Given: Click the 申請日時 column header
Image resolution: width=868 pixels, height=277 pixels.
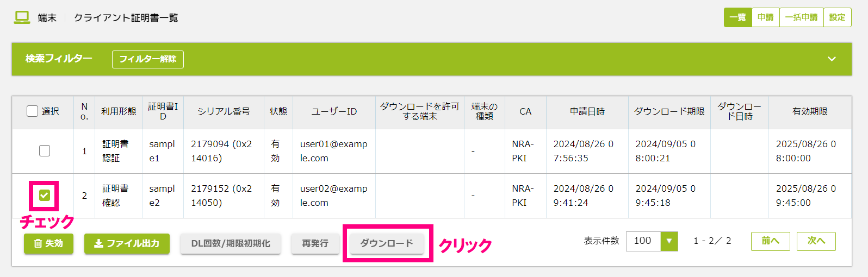Looking at the screenshot, I should coord(587,111).
